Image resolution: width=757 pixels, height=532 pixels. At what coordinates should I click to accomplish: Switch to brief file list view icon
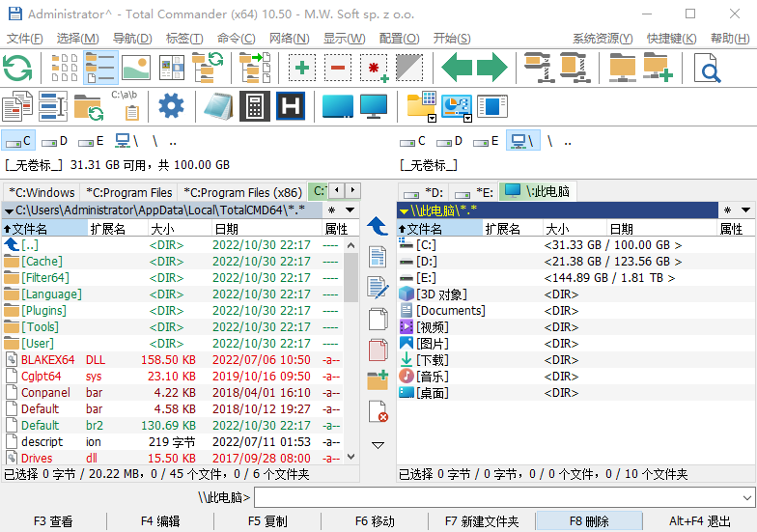[65, 68]
